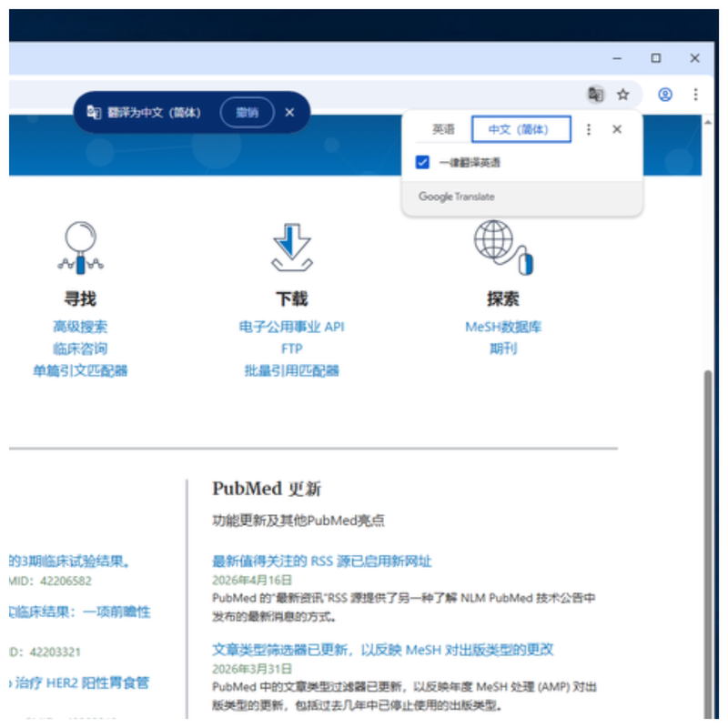Close the browser window
Image resolution: width=728 pixels, height=728 pixels.
pos(694,58)
